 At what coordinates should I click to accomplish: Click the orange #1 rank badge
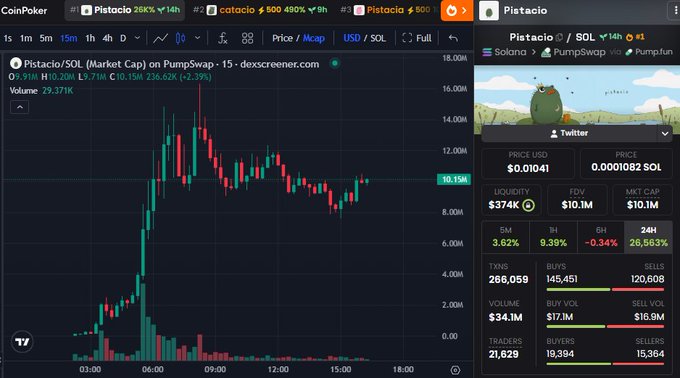coord(635,37)
